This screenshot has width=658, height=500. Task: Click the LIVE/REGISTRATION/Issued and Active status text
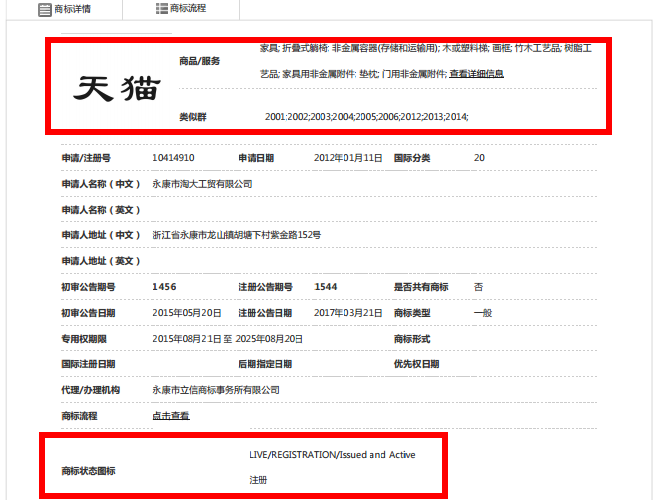(332, 455)
